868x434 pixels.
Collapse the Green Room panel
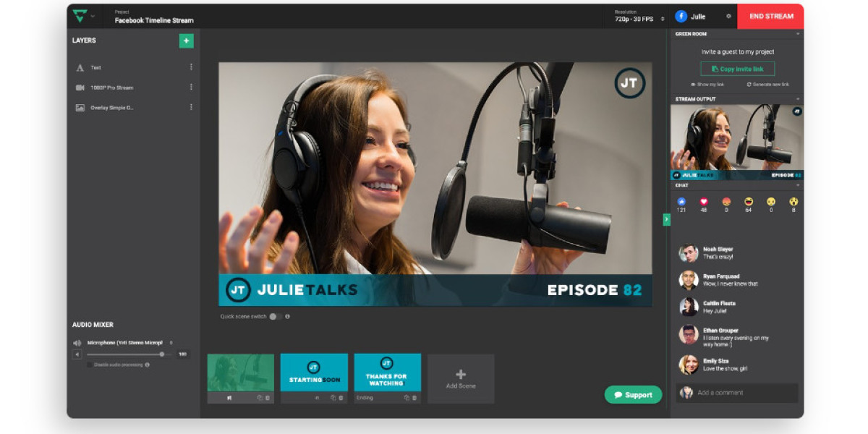798,33
